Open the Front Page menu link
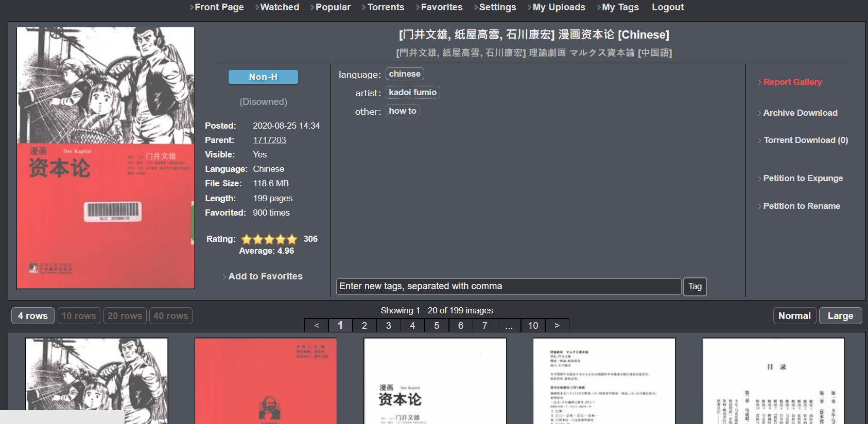868x424 pixels. tap(219, 7)
